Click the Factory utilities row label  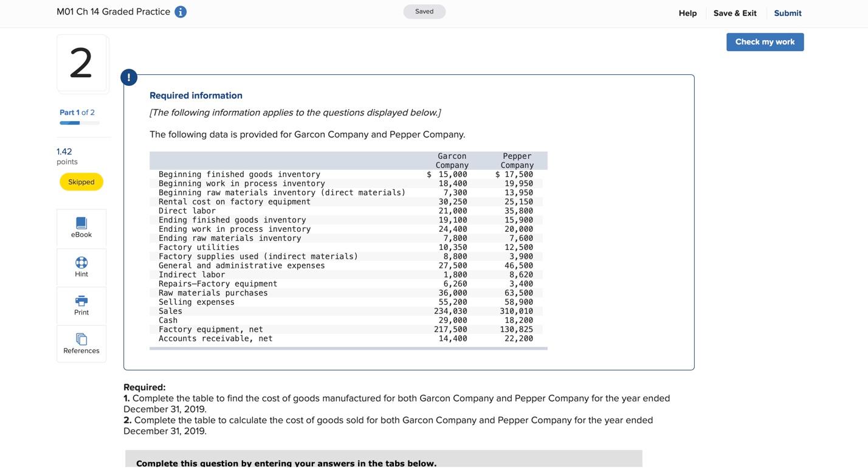coord(199,248)
